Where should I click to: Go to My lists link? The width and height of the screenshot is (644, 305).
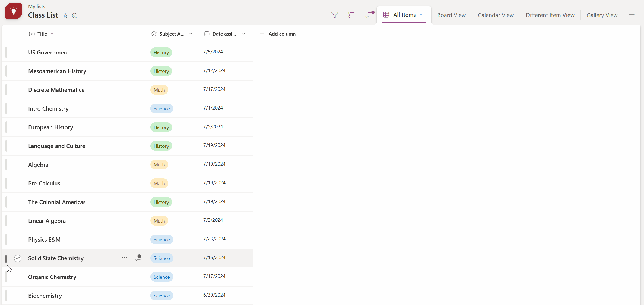pyautogui.click(x=37, y=6)
